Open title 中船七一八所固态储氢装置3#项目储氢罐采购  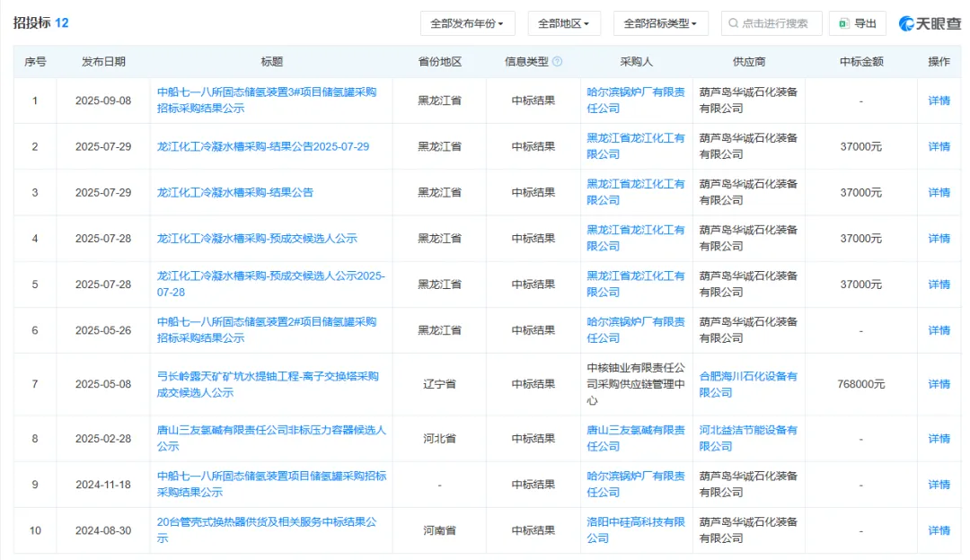point(267,101)
